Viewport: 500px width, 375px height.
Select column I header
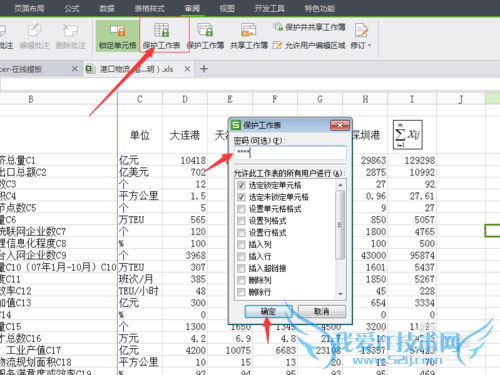tap(412, 99)
